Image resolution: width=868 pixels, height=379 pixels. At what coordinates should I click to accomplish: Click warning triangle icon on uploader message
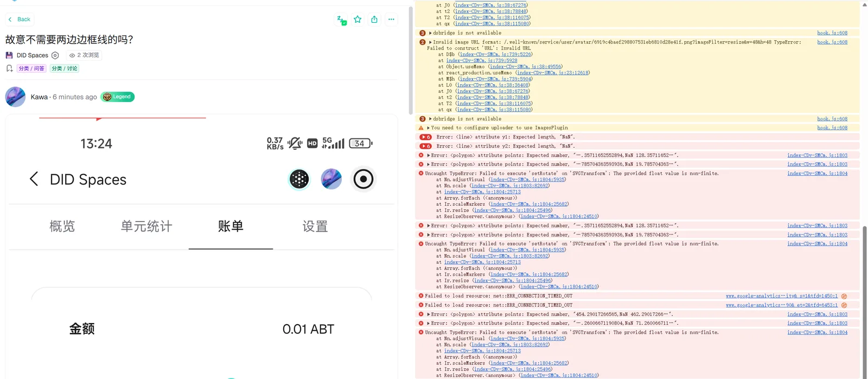(422, 128)
